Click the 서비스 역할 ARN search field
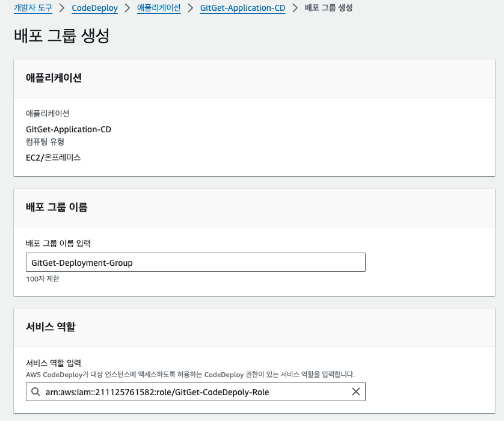This screenshot has width=504, height=421. (195, 392)
